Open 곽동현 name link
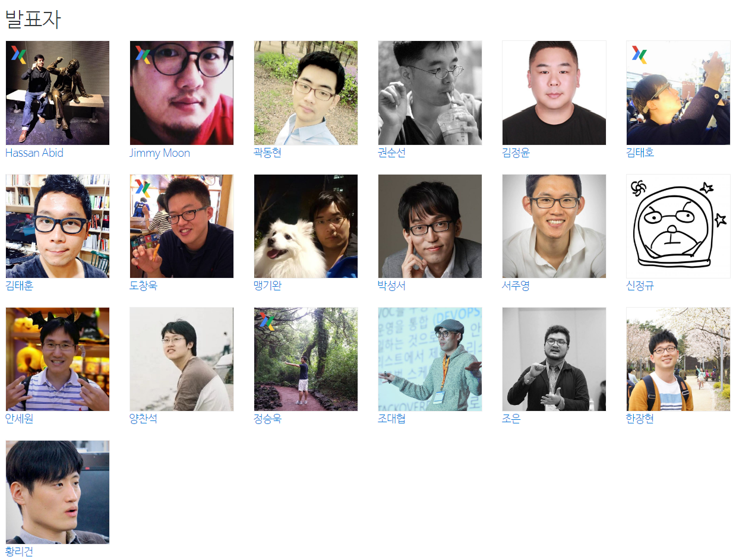The width and height of the screenshot is (736, 560). (x=267, y=153)
